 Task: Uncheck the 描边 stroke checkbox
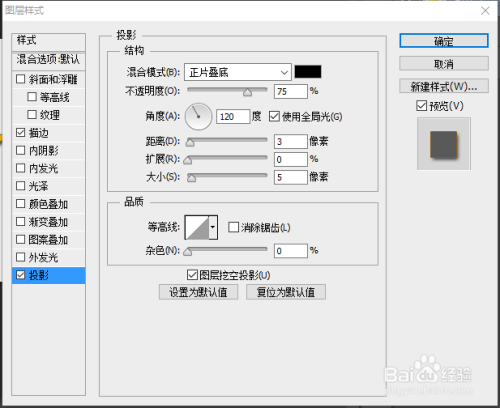(20, 133)
